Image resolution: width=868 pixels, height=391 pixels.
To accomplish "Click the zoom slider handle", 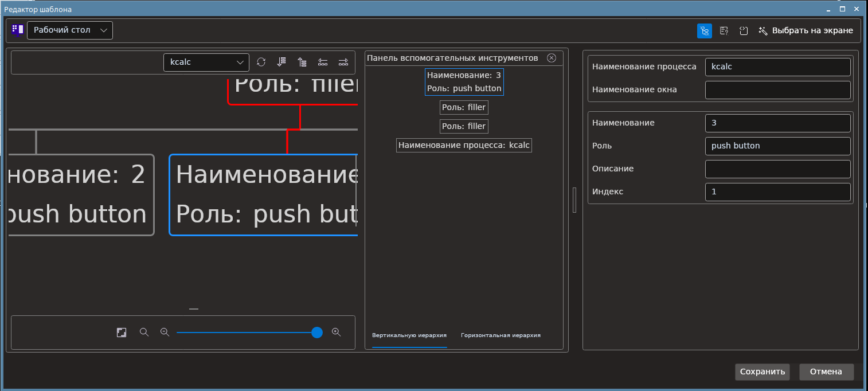I will tap(317, 333).
